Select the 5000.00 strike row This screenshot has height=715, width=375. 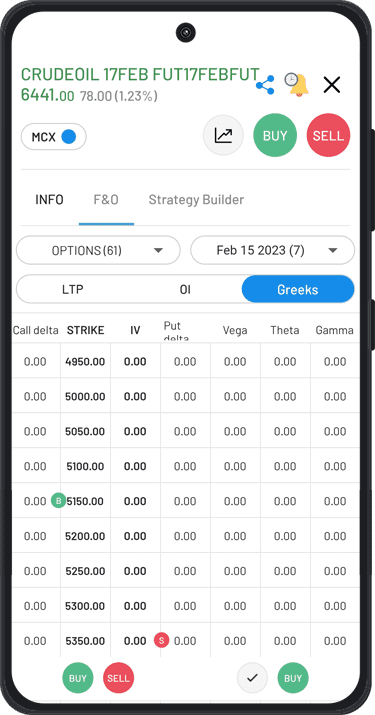point(186,396)
